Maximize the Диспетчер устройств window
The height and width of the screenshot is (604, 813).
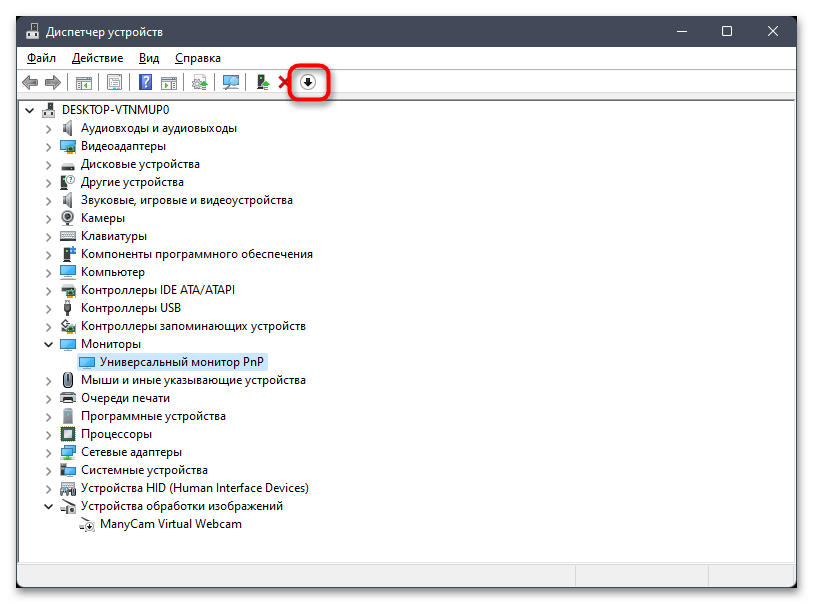[x=727, y=31]
